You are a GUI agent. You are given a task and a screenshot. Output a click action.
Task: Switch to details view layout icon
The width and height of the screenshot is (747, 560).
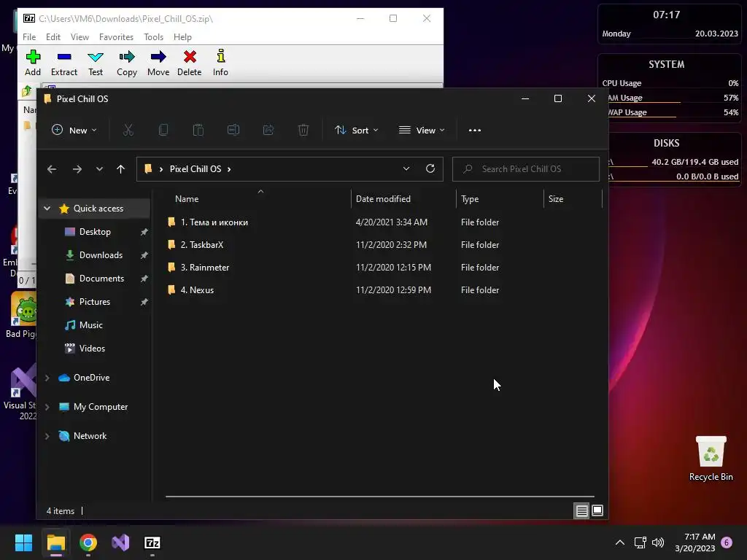coord(581,511)
